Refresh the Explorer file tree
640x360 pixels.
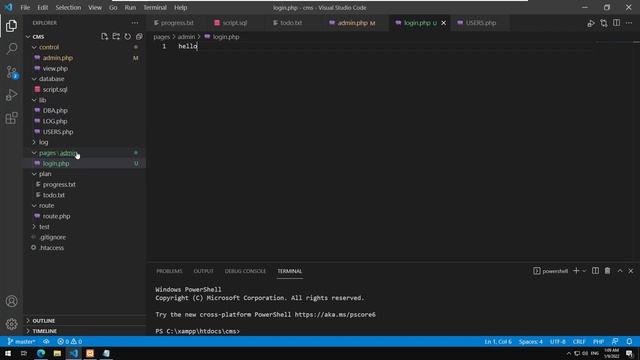(x=128, y=37)
